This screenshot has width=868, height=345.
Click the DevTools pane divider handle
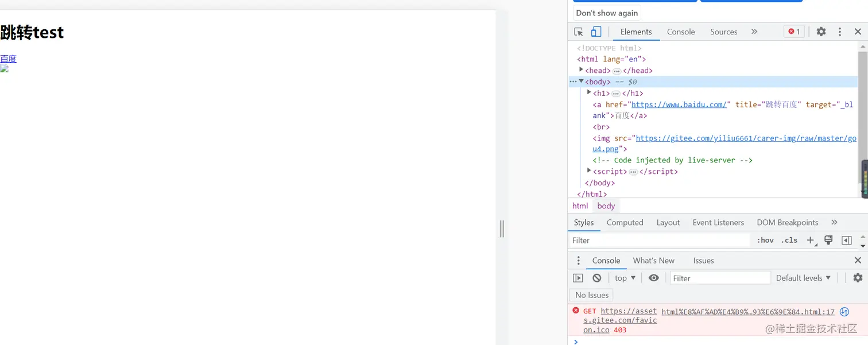[x=502, y=228]
